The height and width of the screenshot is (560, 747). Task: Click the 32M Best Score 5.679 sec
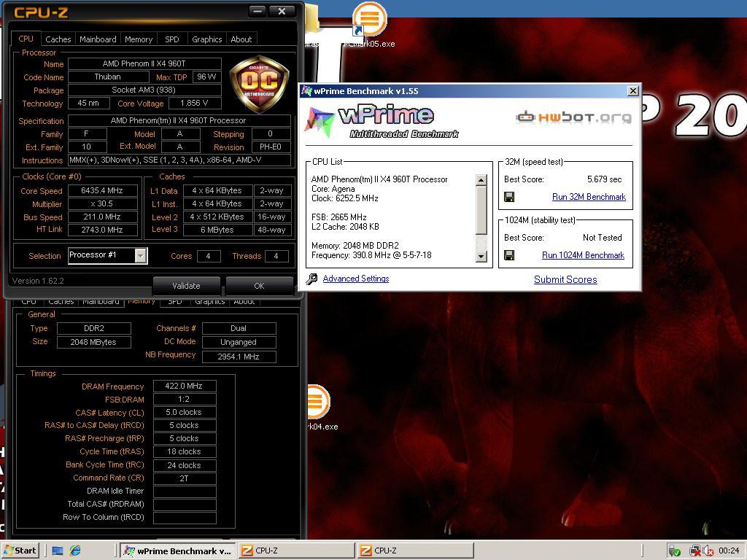click(605, 179)
